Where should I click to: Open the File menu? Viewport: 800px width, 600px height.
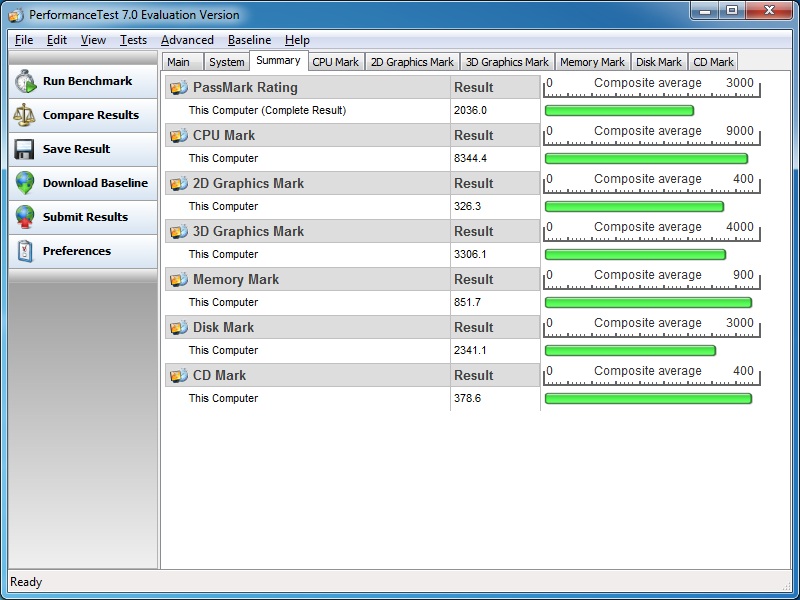(x=24, y=40)
